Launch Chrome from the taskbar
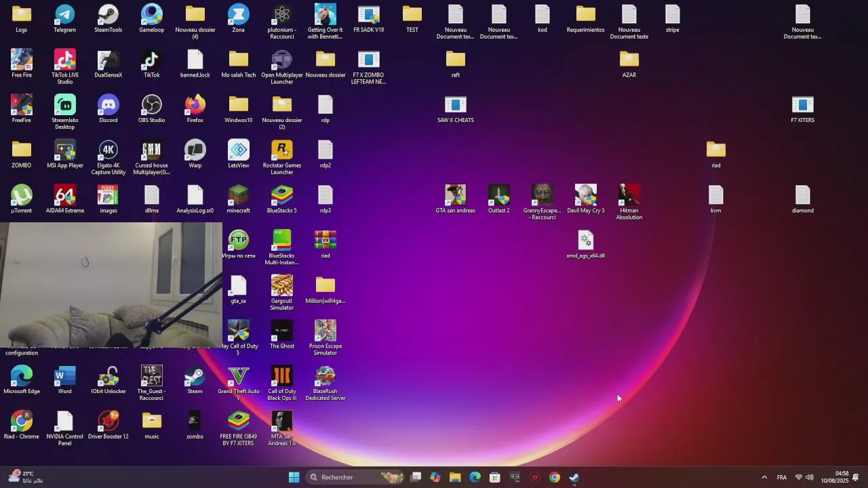 pyautogui.click(x=555, y=477)
